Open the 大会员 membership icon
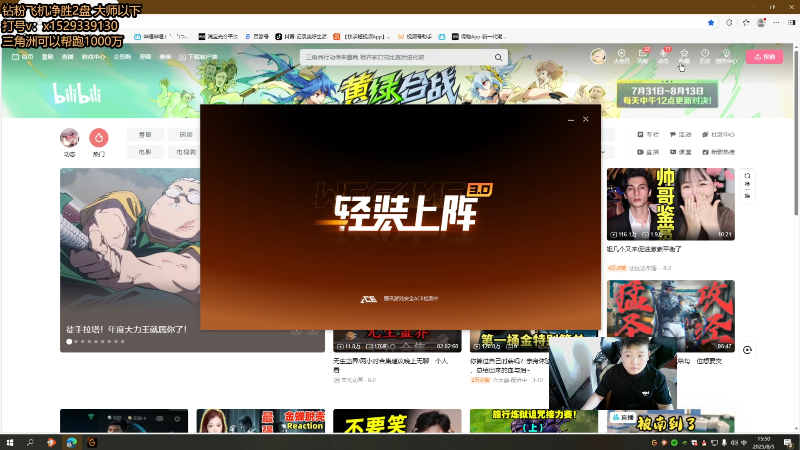This screenshot has height=450, width=800. [621, 56]
